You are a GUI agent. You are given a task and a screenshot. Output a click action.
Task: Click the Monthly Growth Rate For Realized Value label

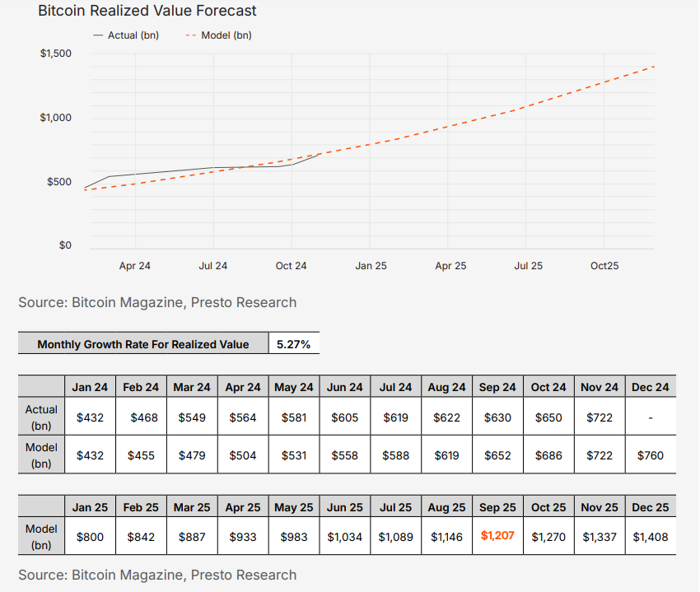click(x=144, y=344)
